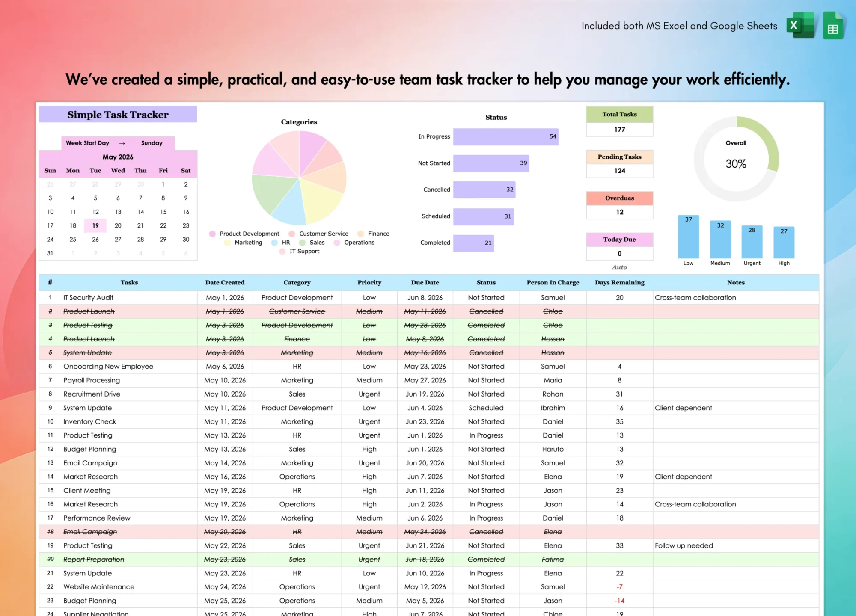Open Person cell Daniel in Inventory Check row
Image resolution: width=856 pixels, height=616 pixels.
[553, 421]
